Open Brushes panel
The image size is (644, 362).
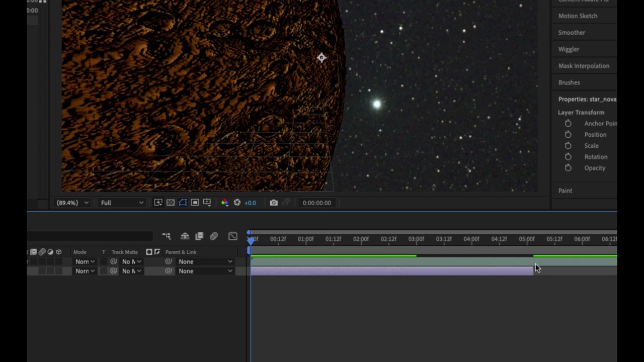click(569, 82)
